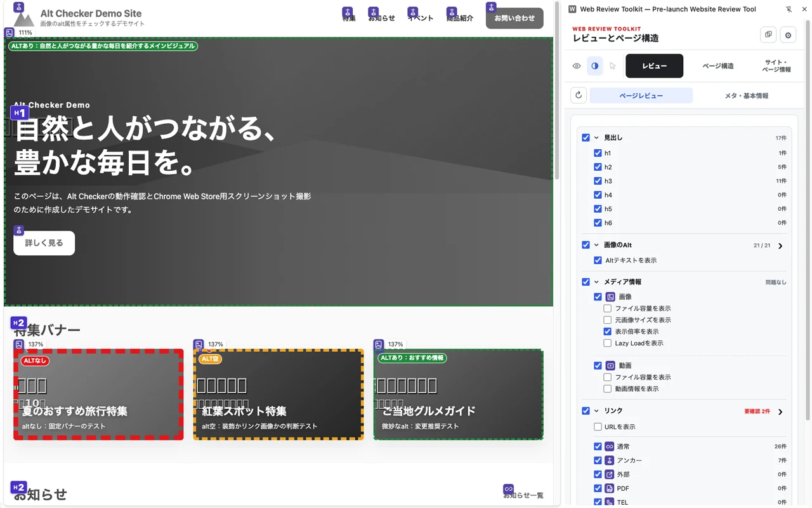Check the URLを表示 checkbox
The image size is (812, 508).
(598, 427)
